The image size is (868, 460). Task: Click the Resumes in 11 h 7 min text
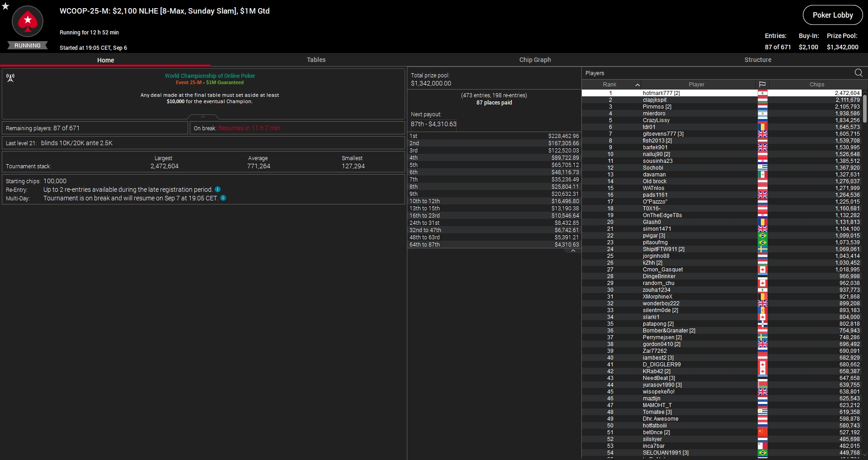coord(249,128)
